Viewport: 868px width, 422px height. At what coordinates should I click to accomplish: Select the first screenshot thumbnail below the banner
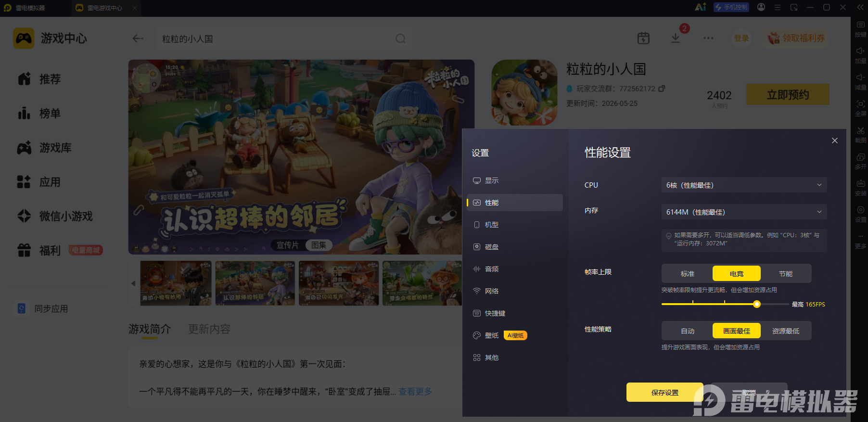[176, 283]
